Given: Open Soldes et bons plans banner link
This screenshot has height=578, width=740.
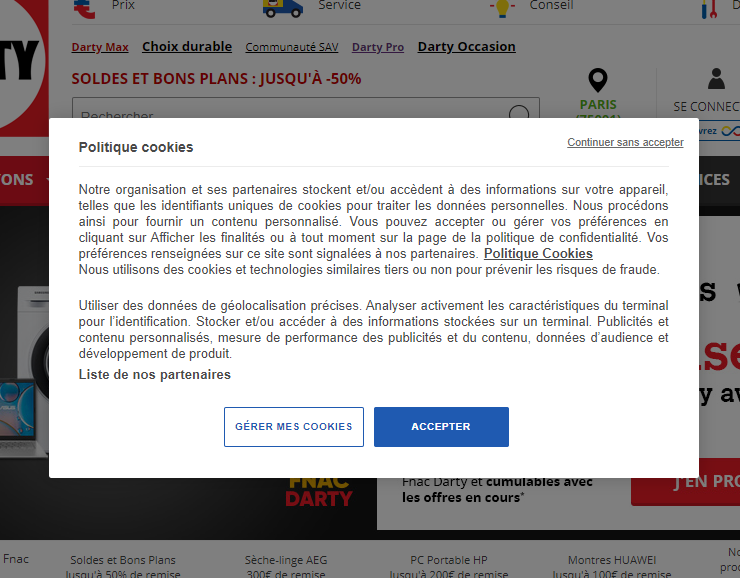Looking at the screenshot, I should pyautogui.click(x=216, y=78).
